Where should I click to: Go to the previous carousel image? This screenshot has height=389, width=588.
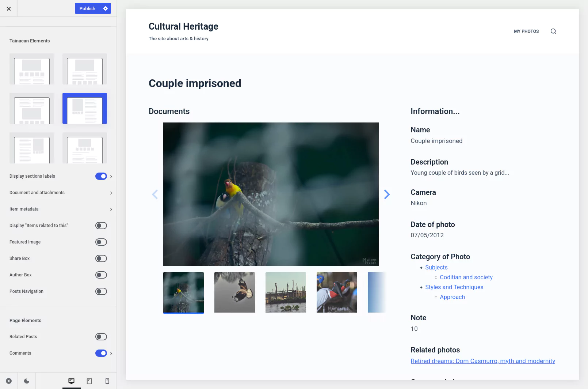155,194
